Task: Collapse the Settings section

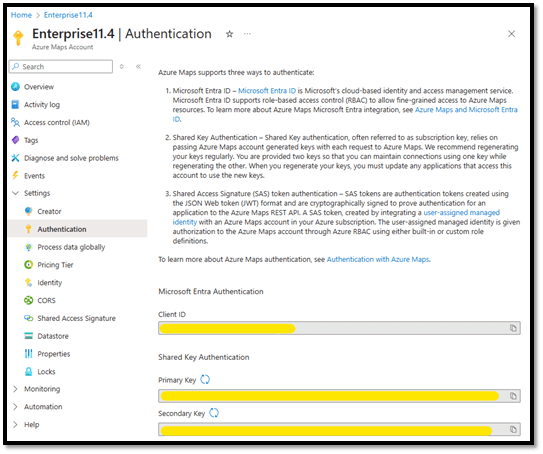Action: [x=15, y=193]
